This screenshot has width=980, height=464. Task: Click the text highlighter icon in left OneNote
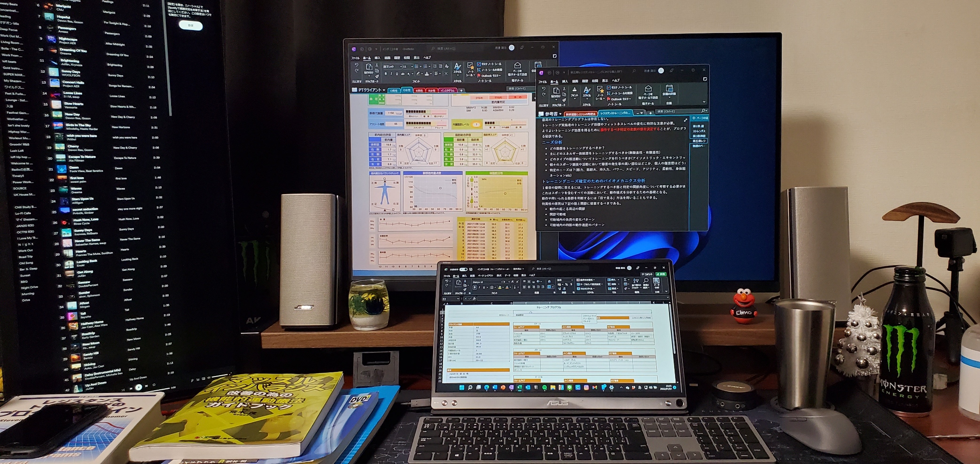pos(418,73)
